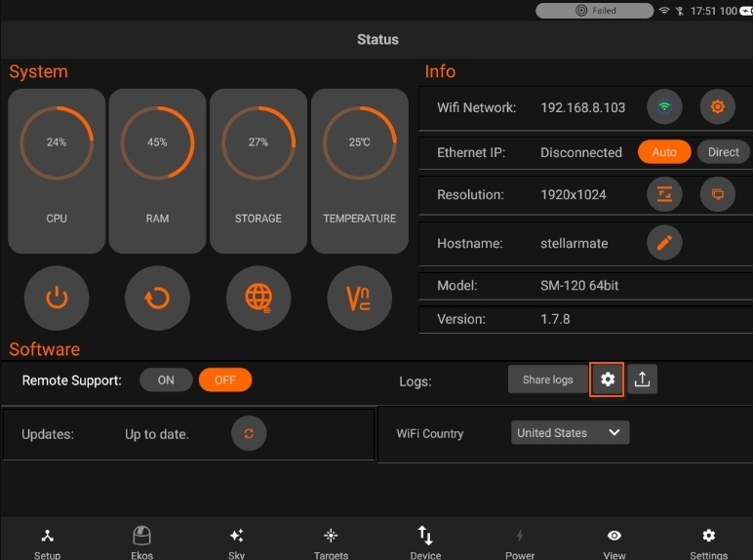This screenshot has height=560, width=753.
Task: Set Ethernet IP mode to Direct
Action: [x=723, y=152]
